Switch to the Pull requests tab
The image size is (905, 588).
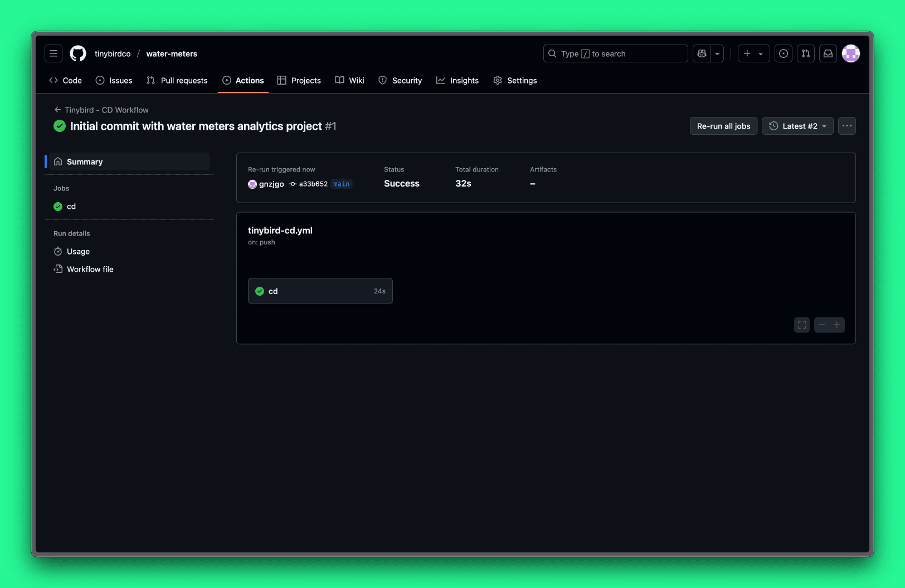[x=177, y=81]
